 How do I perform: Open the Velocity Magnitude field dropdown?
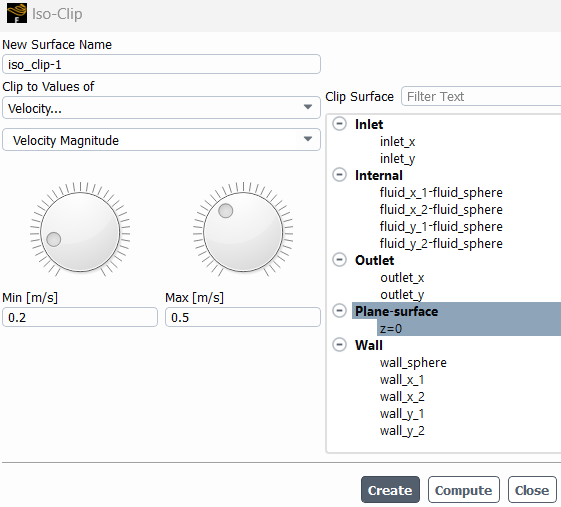tap(161, 140)
